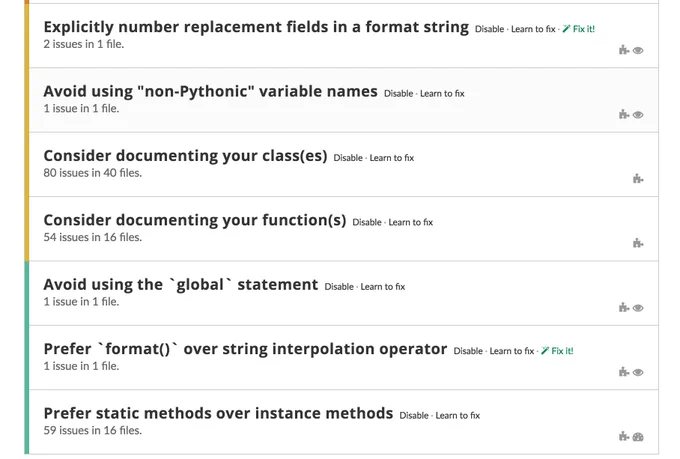Click puzzle icon in 'non-Pythonic variable names' row
Screen dimensions: 680x459
(624, 114)
